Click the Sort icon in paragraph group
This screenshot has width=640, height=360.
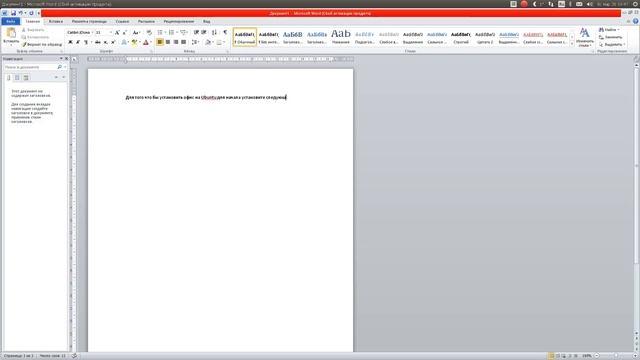tap(214, 32)
